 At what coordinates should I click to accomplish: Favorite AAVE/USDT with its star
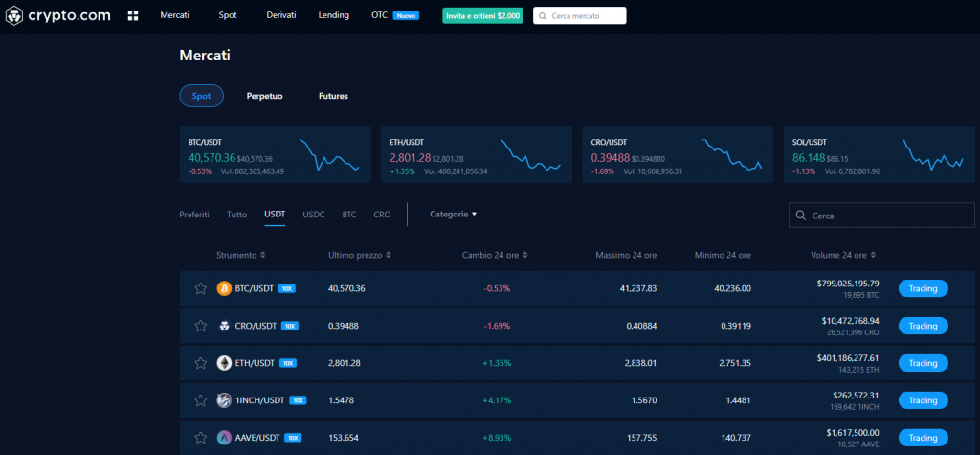coord(201,438)
